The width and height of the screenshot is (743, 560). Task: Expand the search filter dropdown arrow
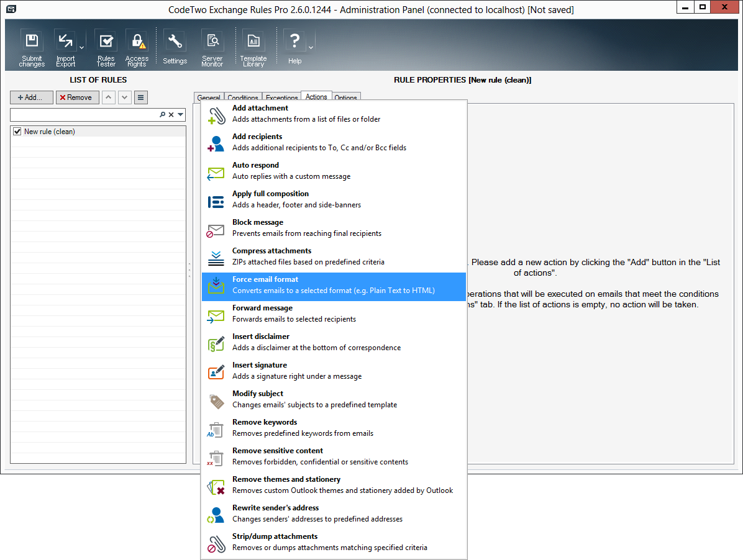point(180,115)
